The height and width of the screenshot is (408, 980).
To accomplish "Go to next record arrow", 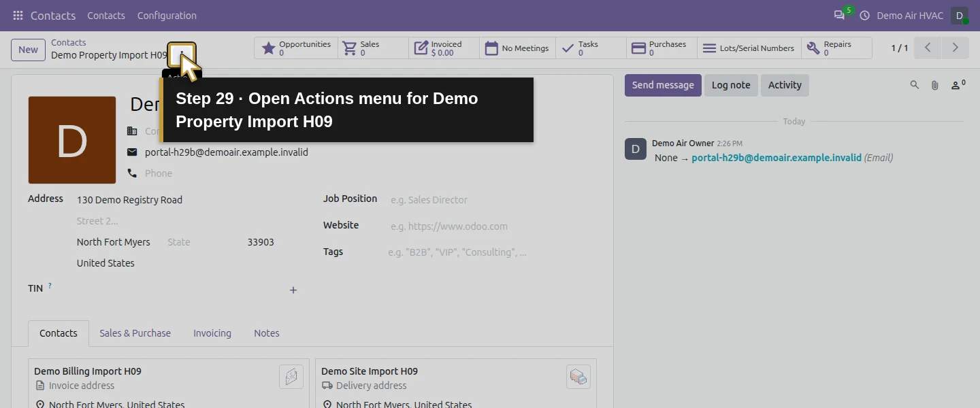I will click(955, 48).
